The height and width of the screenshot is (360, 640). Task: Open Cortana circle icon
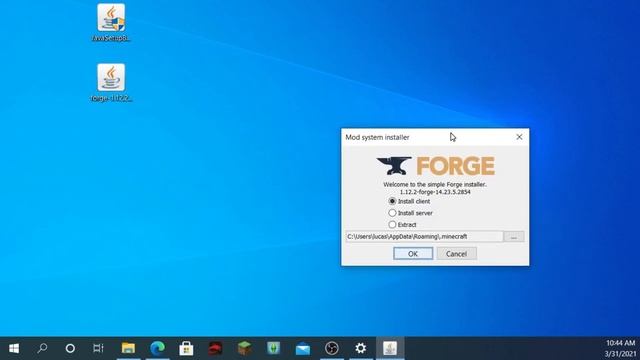point(70,348)
